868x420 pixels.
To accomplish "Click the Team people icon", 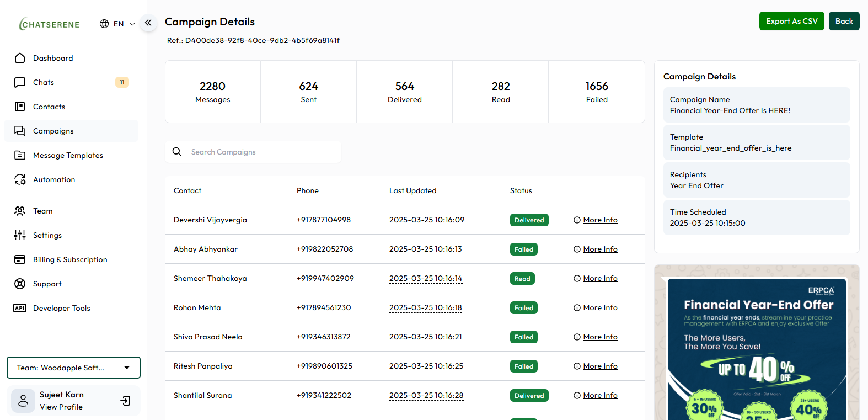I will click(20, 211).
